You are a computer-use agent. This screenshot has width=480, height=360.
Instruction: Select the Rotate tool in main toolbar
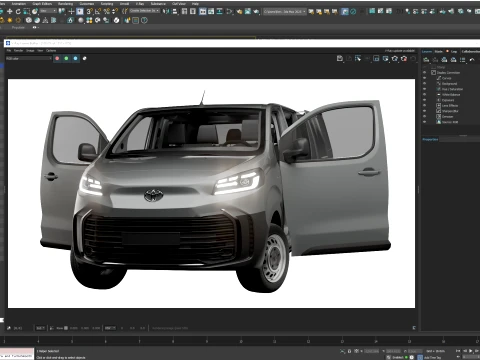pyautogui.click(x=18, y=11)
